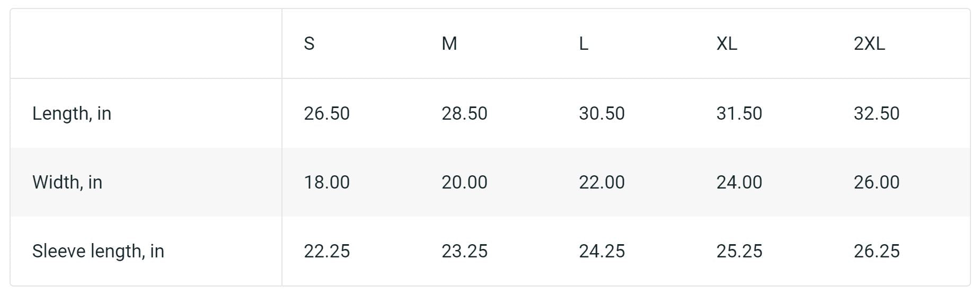
Task: Click the L length value 30.50
Action: [x=602, y=113]
